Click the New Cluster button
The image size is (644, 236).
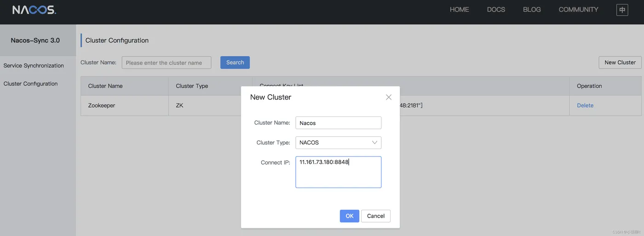coord(620,63)
